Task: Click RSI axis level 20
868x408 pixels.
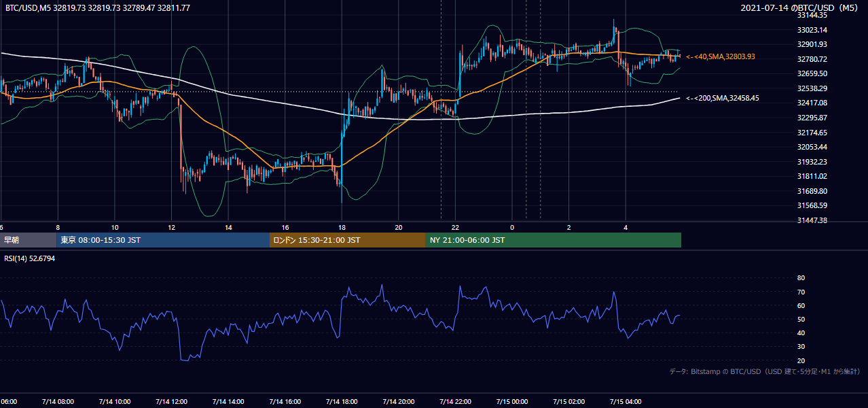Action: [801, 360]
